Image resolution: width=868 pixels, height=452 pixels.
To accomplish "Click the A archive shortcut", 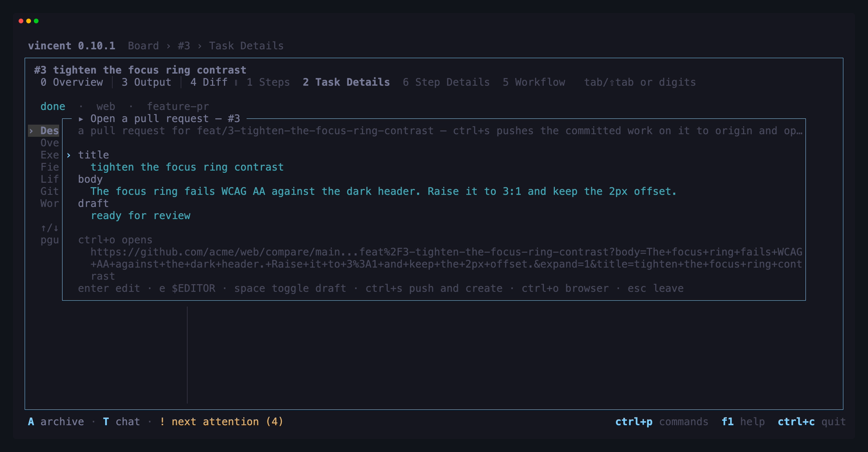I will tap(56, 422).
